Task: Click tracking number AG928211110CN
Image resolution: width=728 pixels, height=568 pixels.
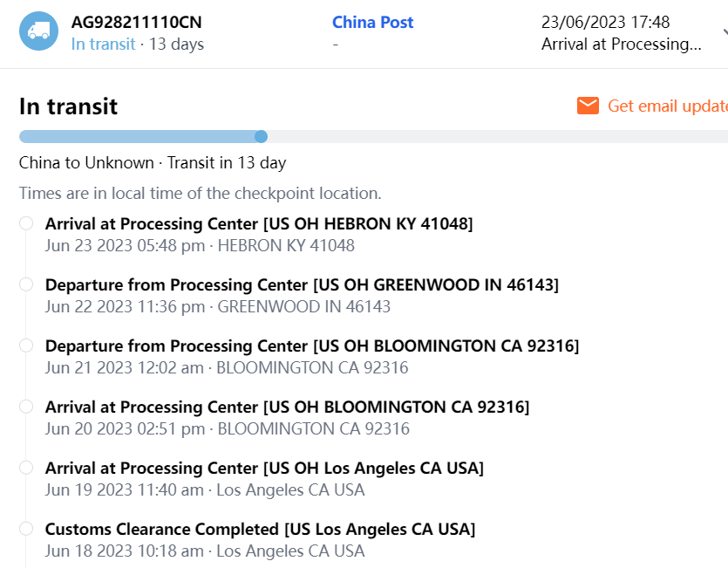Action: tap(136, 22)
